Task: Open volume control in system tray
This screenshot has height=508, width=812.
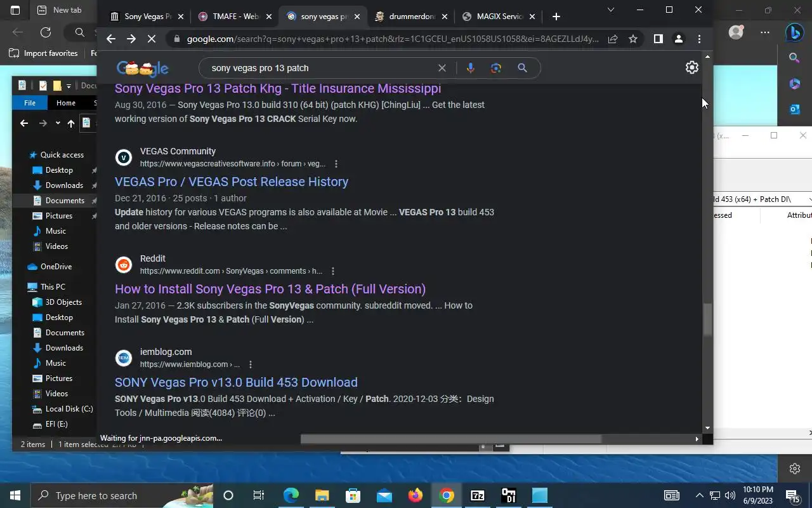Action: [730, 495]
